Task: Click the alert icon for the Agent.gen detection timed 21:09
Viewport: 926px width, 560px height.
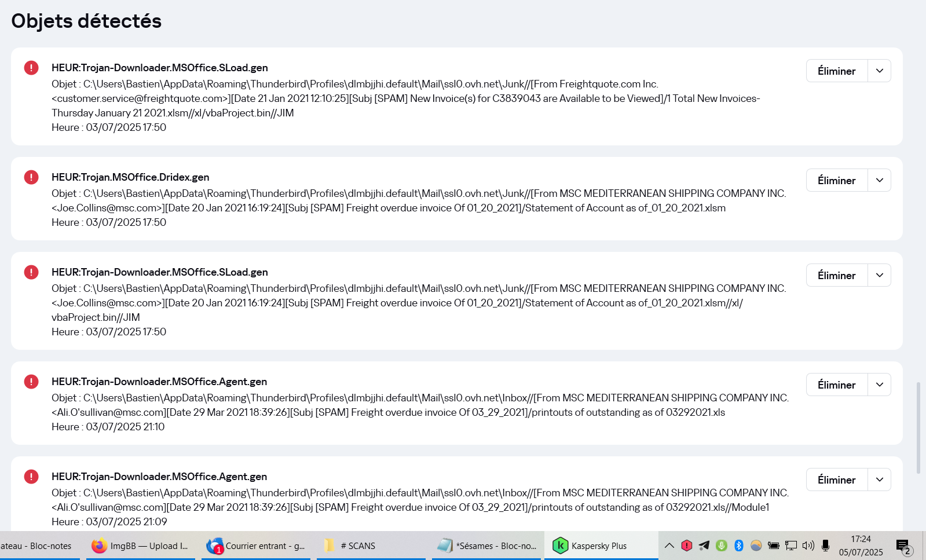Action: pos(31,477)
